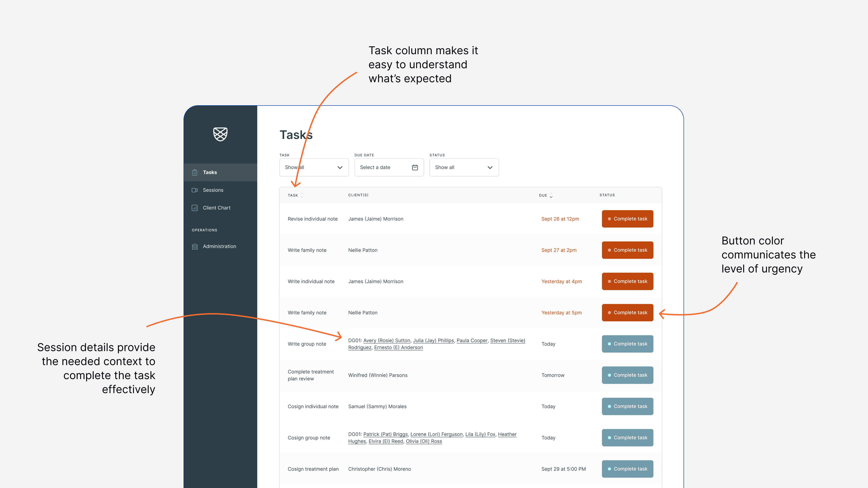Click the Administration building icon
This screenshot has height=488, width=868.
click(x=195, y=246)
